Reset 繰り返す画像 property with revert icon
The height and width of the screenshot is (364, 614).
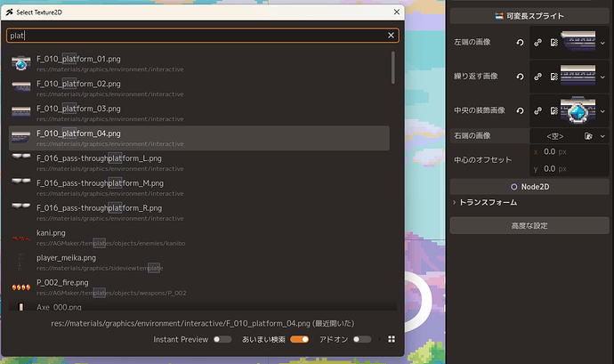tap(520, 77)
